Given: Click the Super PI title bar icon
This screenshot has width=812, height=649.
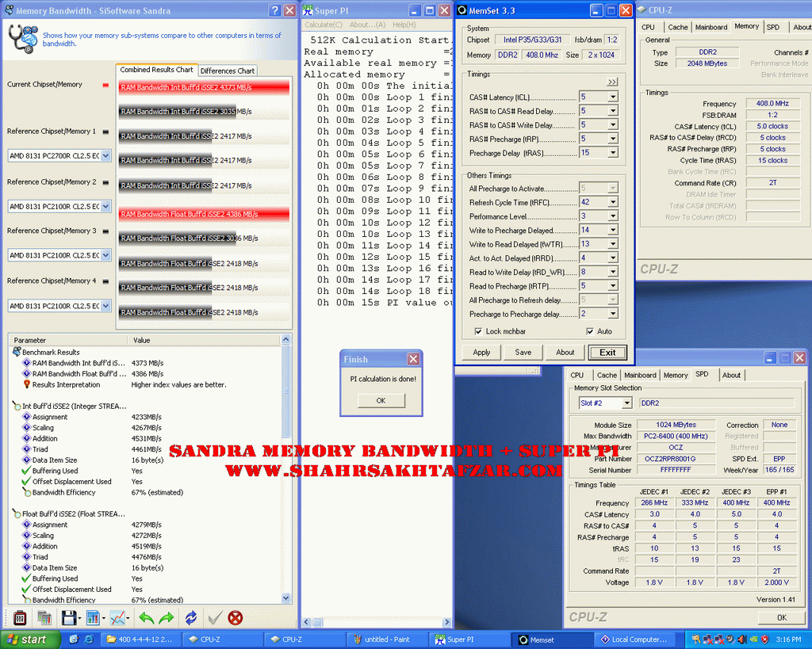Looking at the screenshot, I should click(308, 10).
